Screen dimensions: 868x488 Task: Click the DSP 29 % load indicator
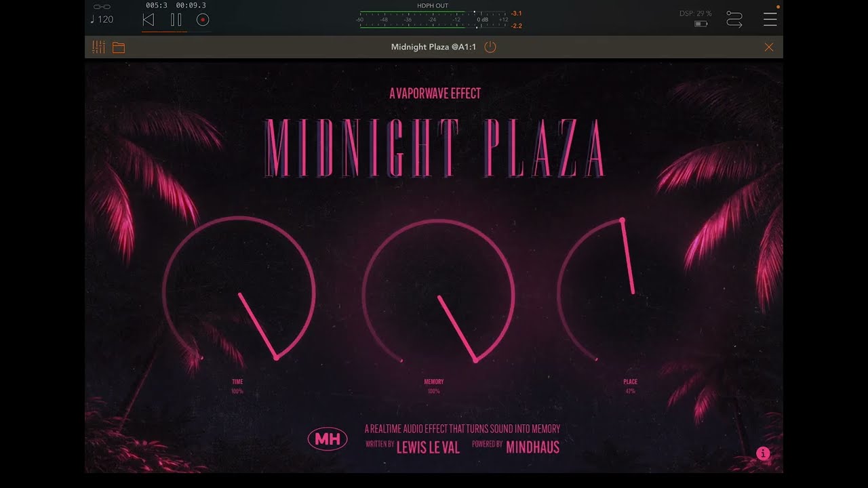coord(696,14)
